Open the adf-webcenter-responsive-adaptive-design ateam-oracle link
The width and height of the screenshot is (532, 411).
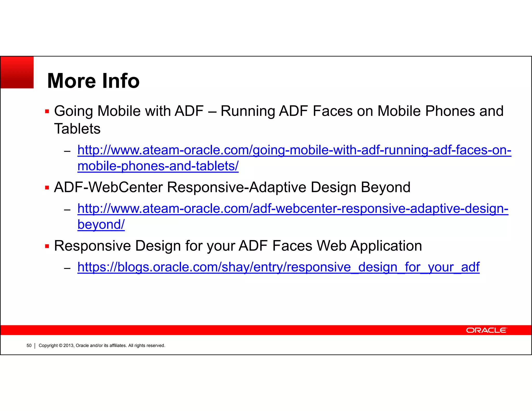(x=293, y=216)
